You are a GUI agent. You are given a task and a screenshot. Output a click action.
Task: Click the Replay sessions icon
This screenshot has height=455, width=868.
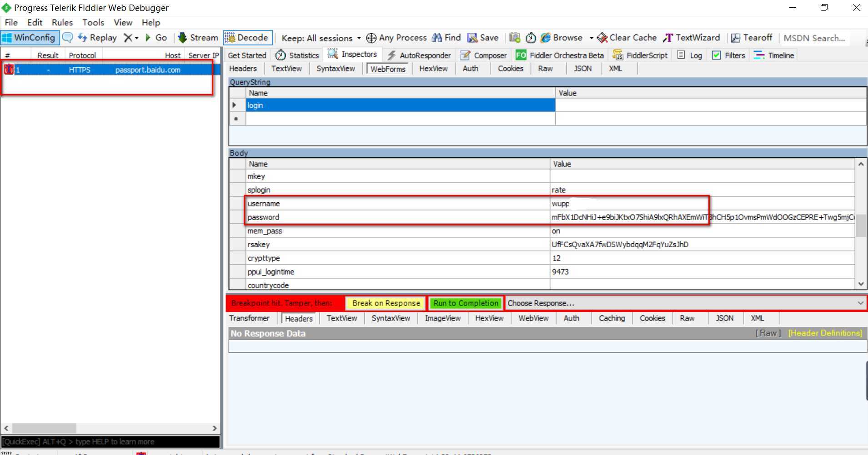[82, 38]
